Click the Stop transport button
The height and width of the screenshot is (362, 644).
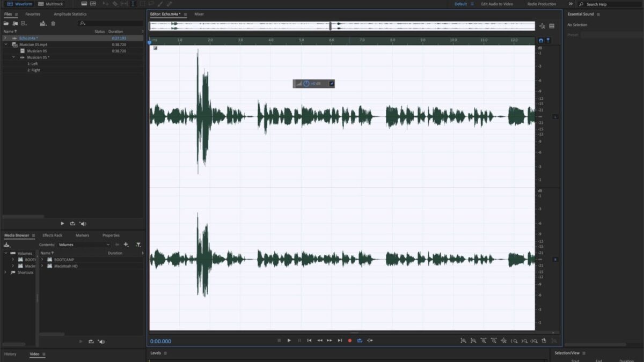pos(279,341)
